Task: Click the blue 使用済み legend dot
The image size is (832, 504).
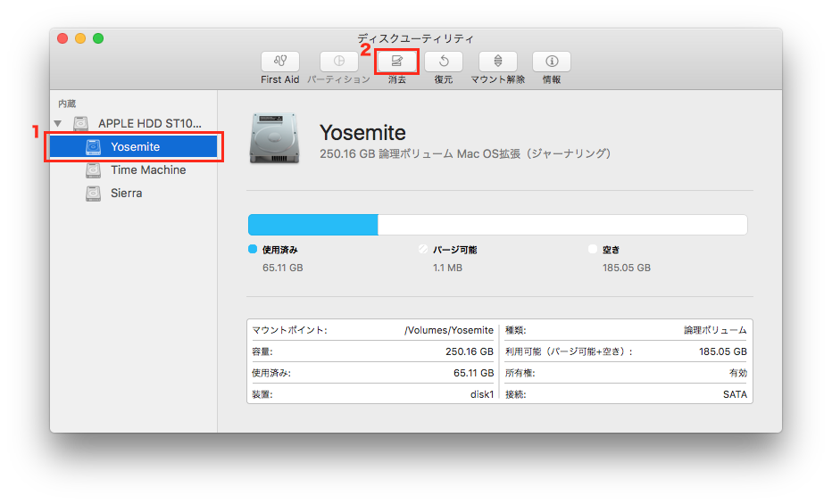Action: coord(253,249)
